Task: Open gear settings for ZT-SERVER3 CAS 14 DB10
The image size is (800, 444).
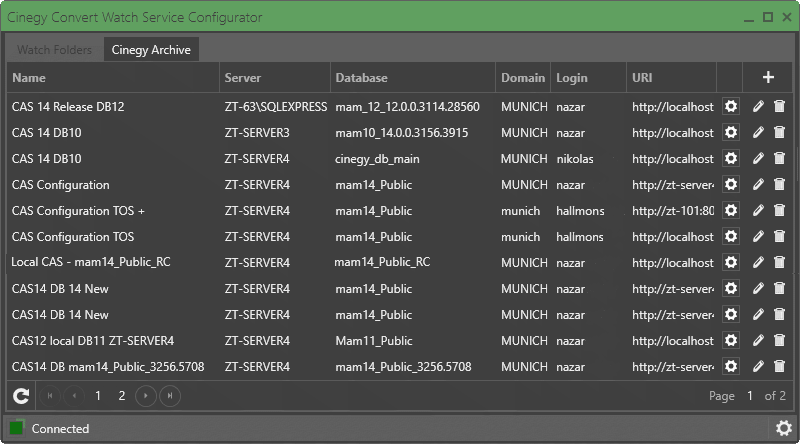Action: point(731,132)
